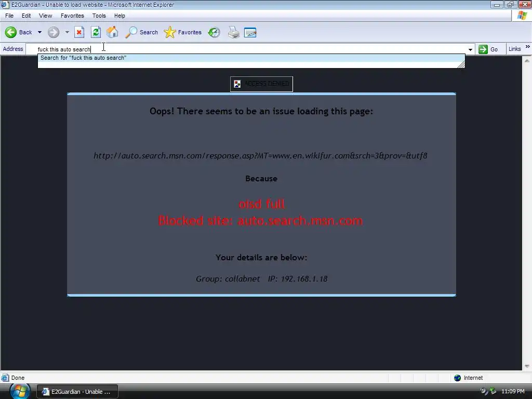Click 'Blocked site: auto.search.msn.com' text
Image resolution: width=532 pixels, height=399 pixels.
(260, 220)
